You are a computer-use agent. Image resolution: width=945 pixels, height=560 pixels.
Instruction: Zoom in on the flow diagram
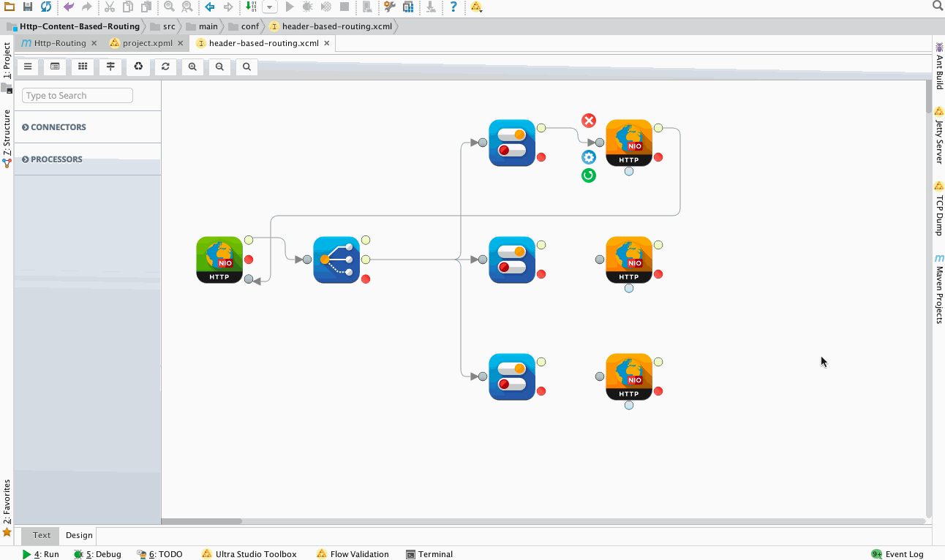[x=192, y=67]
